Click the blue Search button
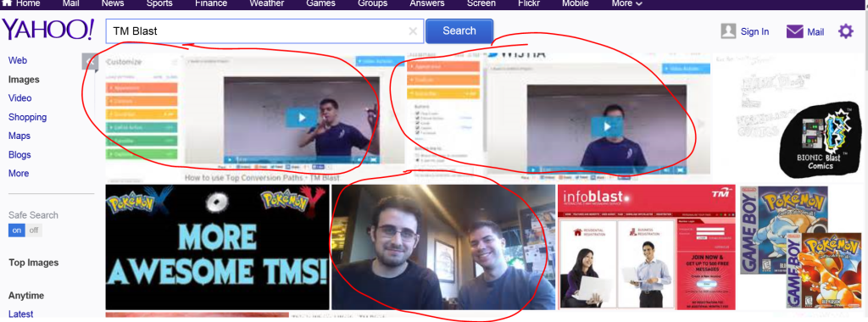868x322 pixels. tap(459, 31)
